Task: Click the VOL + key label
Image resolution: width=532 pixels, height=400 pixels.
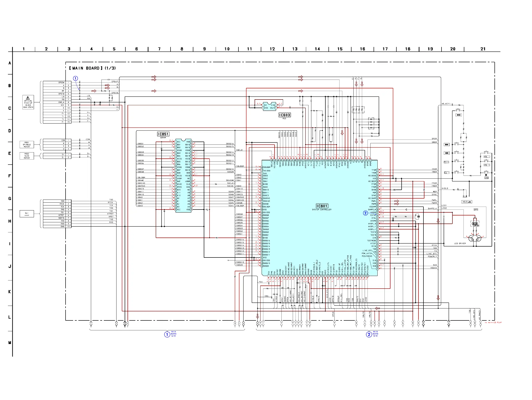Action: click(487, 165)
